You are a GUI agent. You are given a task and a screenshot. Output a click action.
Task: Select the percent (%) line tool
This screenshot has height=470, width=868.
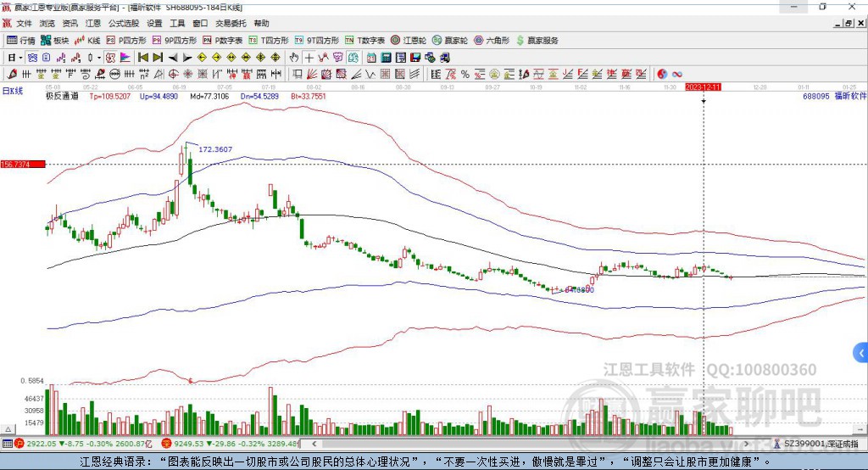click(x=465, y=75)
